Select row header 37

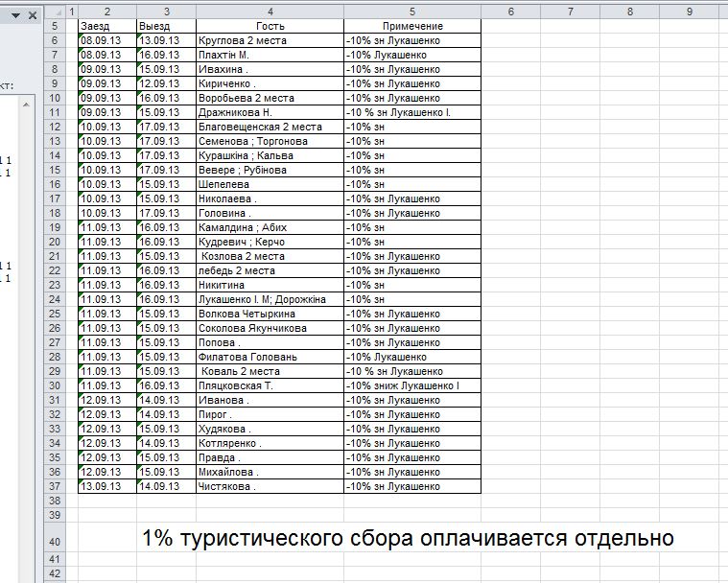[55, 486]
